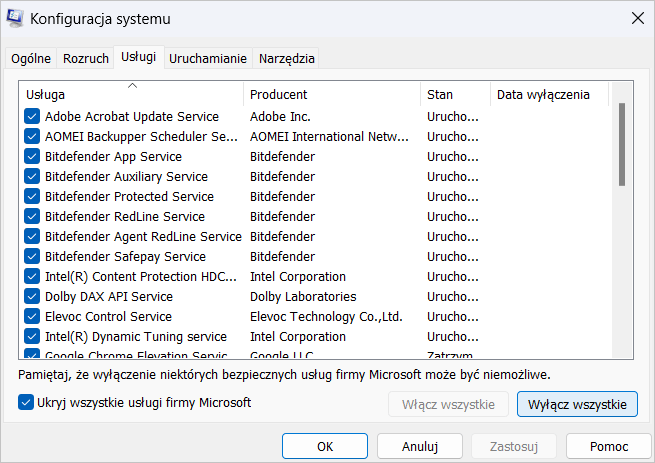Uncheck Intel(R) Dynamic Tuning service

(x=32, y=337)
